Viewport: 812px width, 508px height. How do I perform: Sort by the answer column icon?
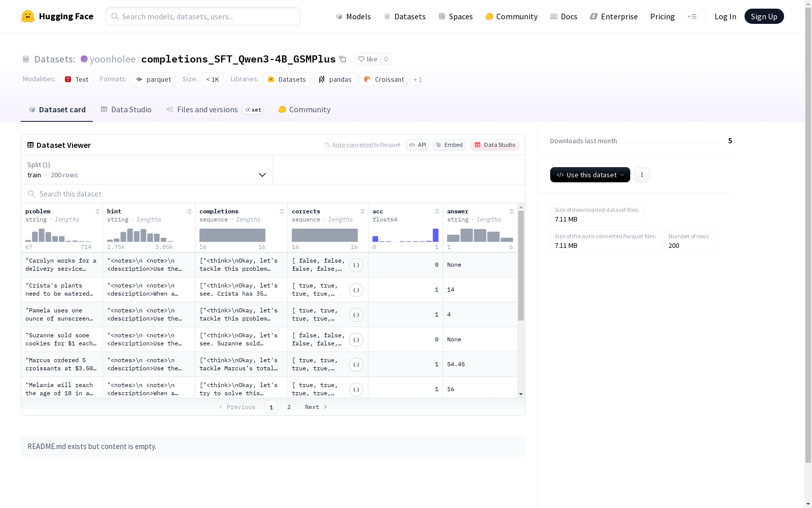click(512, 211)
